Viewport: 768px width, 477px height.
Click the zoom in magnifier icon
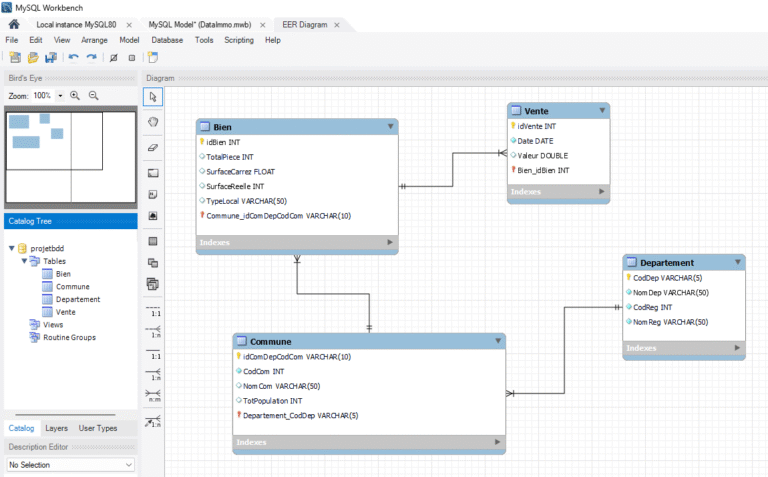tap(75, 95)
